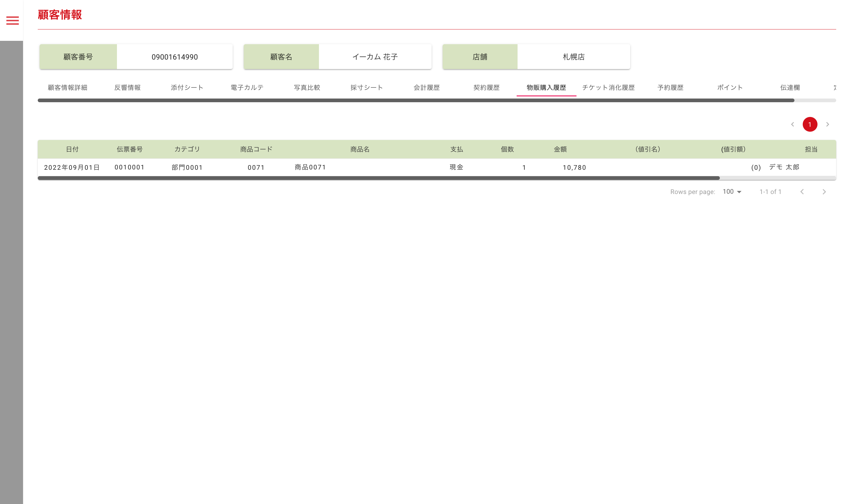854x504 pixels.
Task: Open the 写真比較 tab
Action: click(307, 87)
